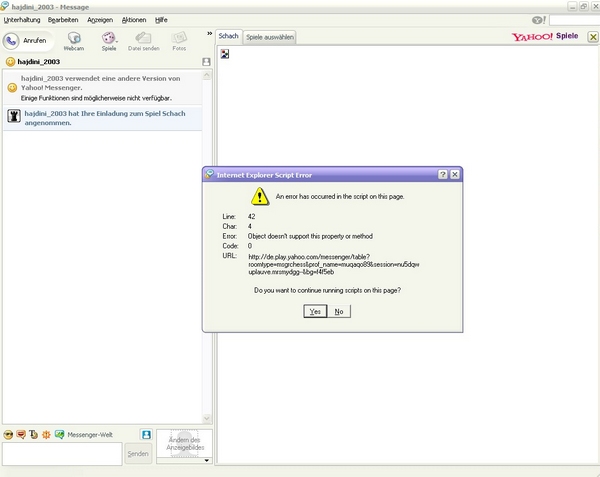Click the buzz sun icon

pyautogui.click(x=46, y=435)
